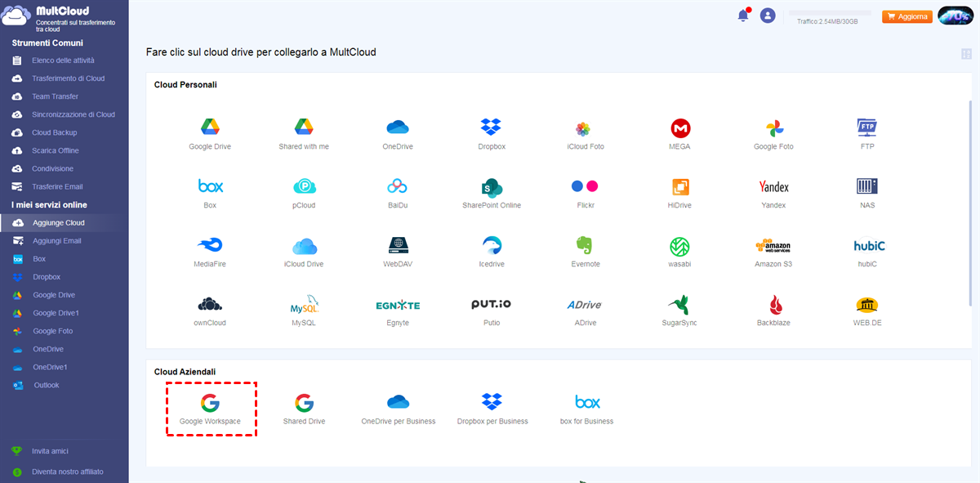Choose OneDrive from personal clouds
The image size is (980, 483).
(x=398, y=127)
